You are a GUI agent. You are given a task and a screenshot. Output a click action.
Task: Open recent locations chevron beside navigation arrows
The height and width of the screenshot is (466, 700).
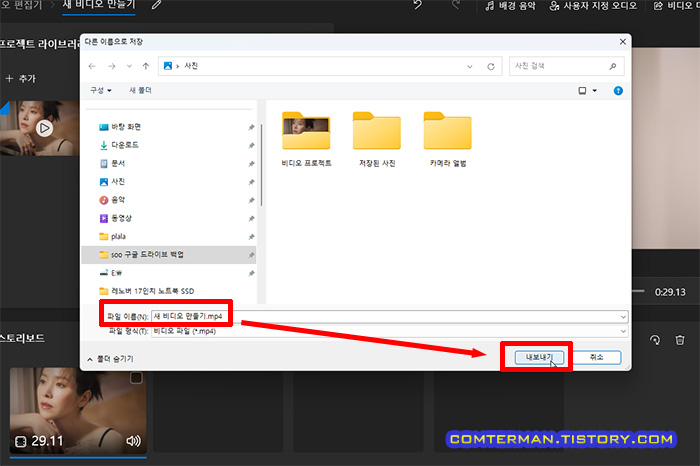129,66
